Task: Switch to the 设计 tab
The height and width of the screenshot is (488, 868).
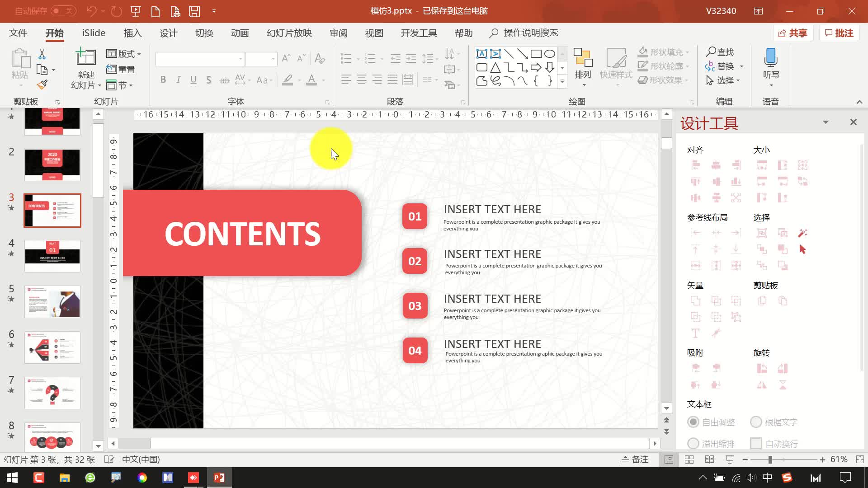Action: point(168,33)
